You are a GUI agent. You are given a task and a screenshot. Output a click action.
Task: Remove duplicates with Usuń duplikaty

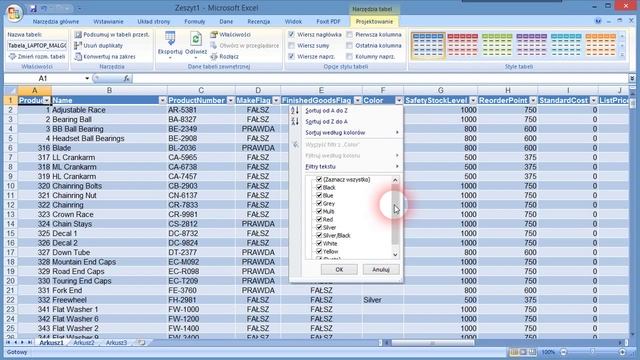tap(99, 46)
